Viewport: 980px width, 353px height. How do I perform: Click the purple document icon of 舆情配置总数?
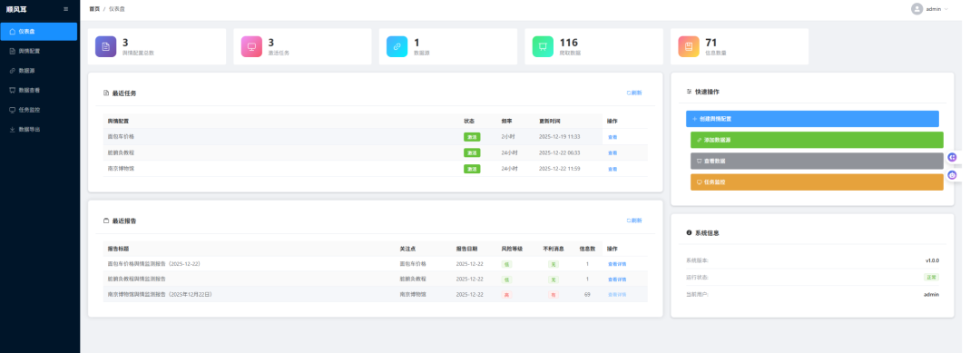pyautogui.click(x=105, y=46)
